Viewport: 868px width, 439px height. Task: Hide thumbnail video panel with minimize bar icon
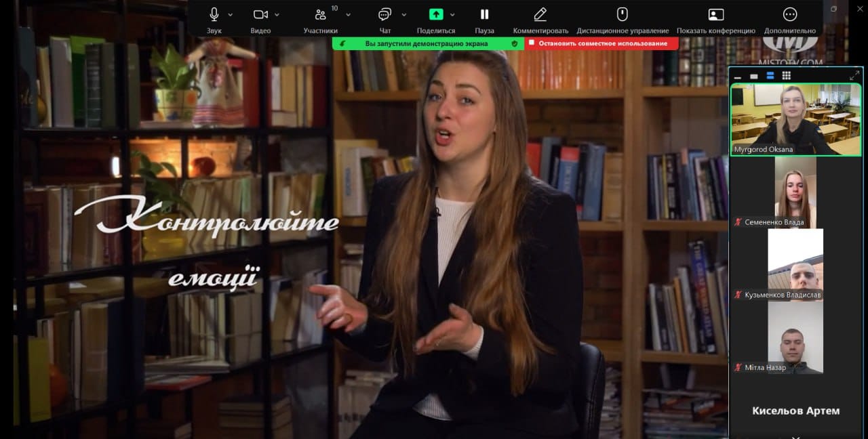[737, 77]
